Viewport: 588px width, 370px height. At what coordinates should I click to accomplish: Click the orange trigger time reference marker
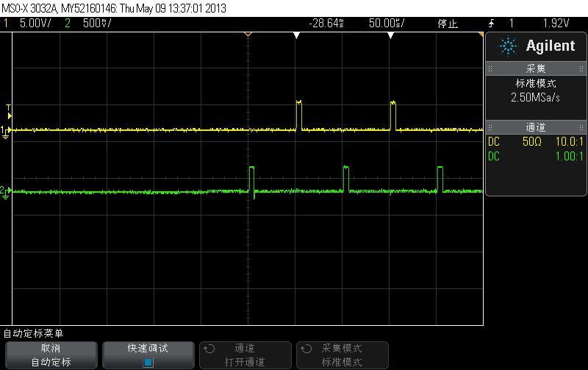pyautogui.click(x=248, y=35)
